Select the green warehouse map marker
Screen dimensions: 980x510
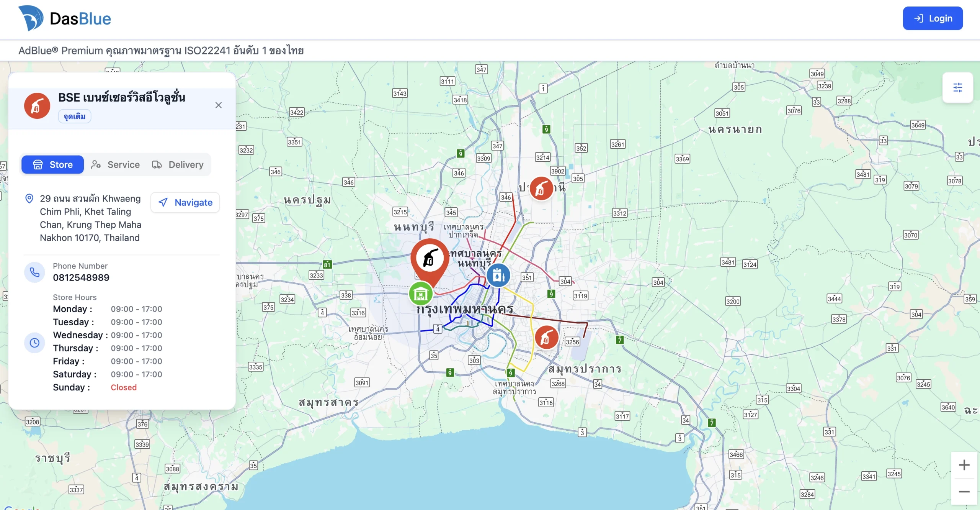421,294
